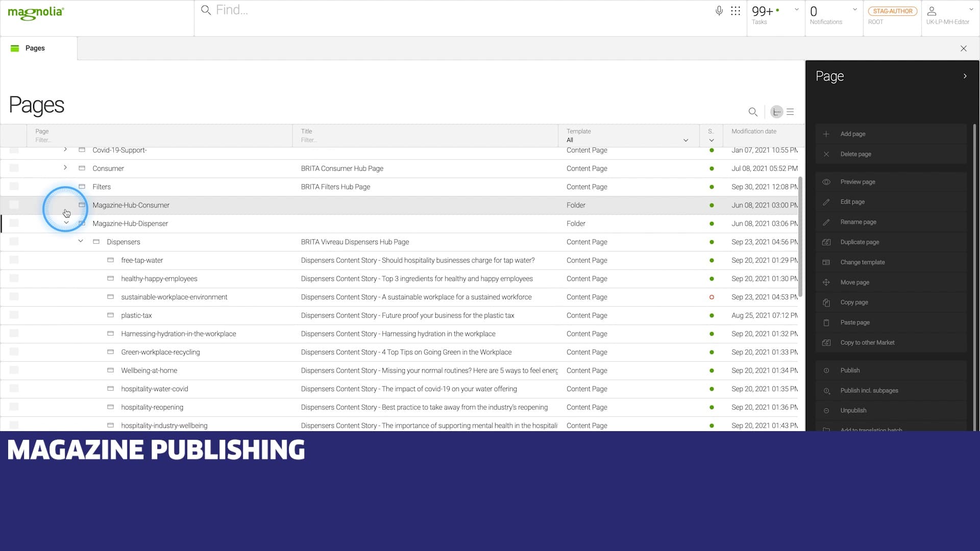Click the green Pages app icon
The height and width of the screenshot is (551, 980).
tap(15, 48)
